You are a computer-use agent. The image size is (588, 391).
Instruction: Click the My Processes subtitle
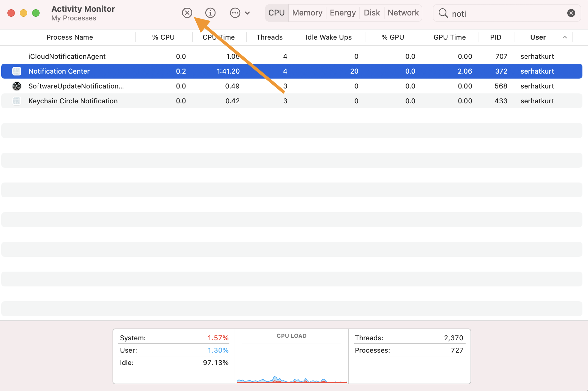(74, 18)
